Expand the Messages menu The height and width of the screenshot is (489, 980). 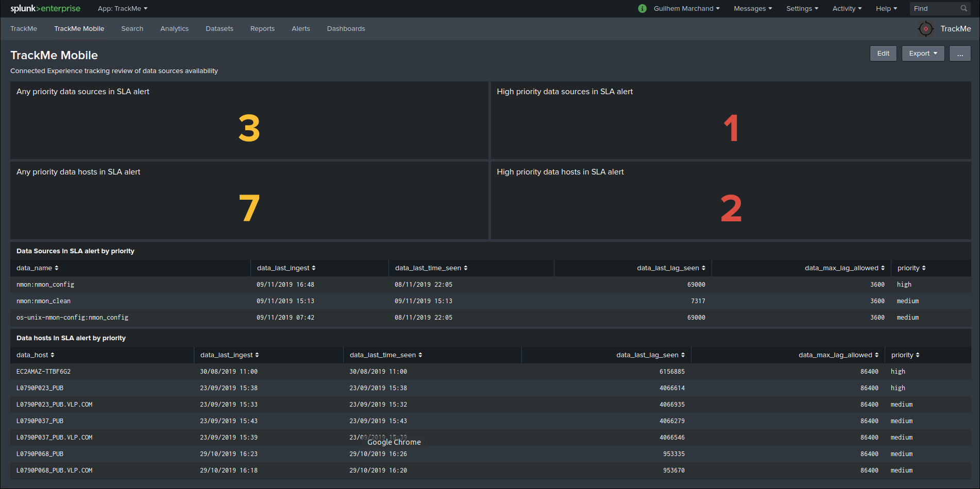[753, 9]
